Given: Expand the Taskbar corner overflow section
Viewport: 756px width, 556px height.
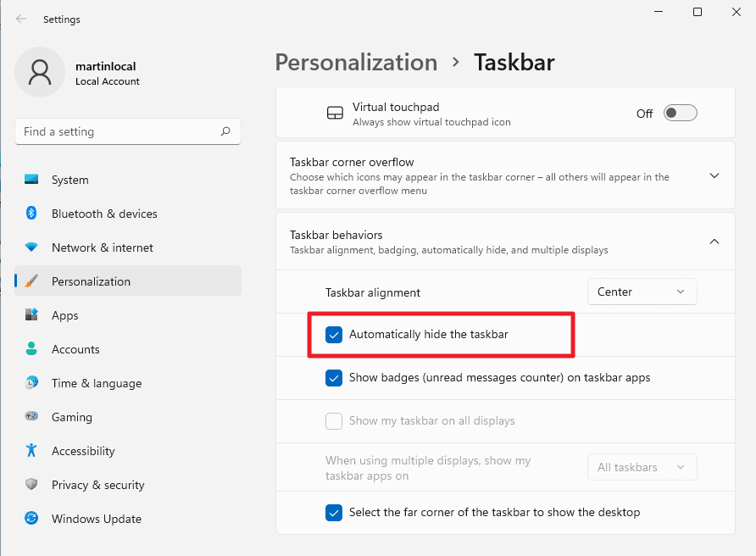Looking at the screenshot, I should 714,176.
